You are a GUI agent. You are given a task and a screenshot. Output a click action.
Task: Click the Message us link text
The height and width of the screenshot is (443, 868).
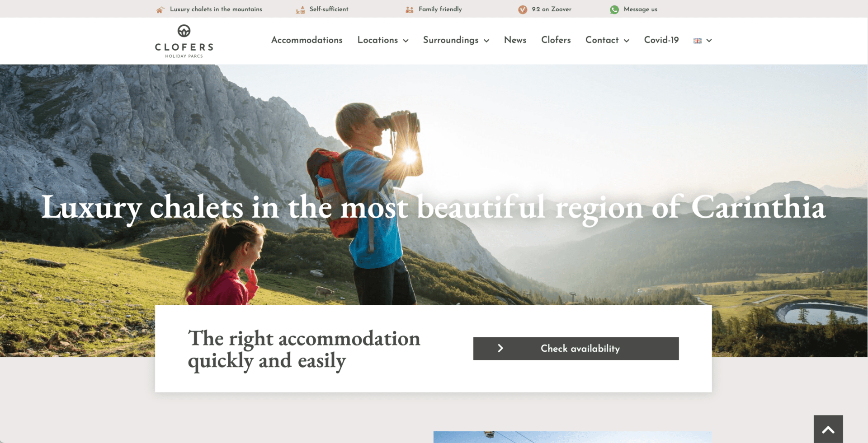pos(641,9)
